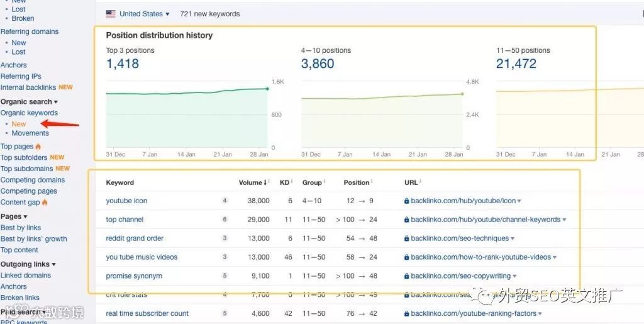Click the info icon beside Position header
This screenshot has height=324, width=644.
(372, 181)
